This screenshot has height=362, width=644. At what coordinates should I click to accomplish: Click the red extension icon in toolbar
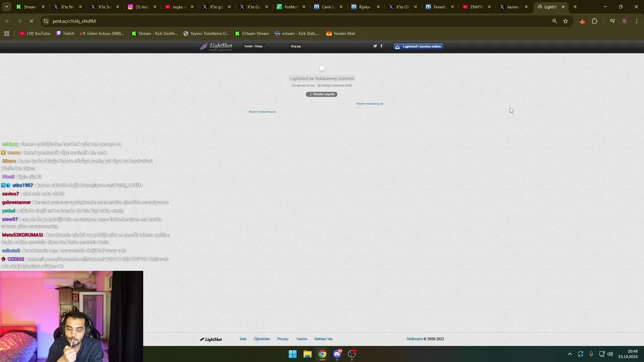pyautogui.click(x=582, y=21)
